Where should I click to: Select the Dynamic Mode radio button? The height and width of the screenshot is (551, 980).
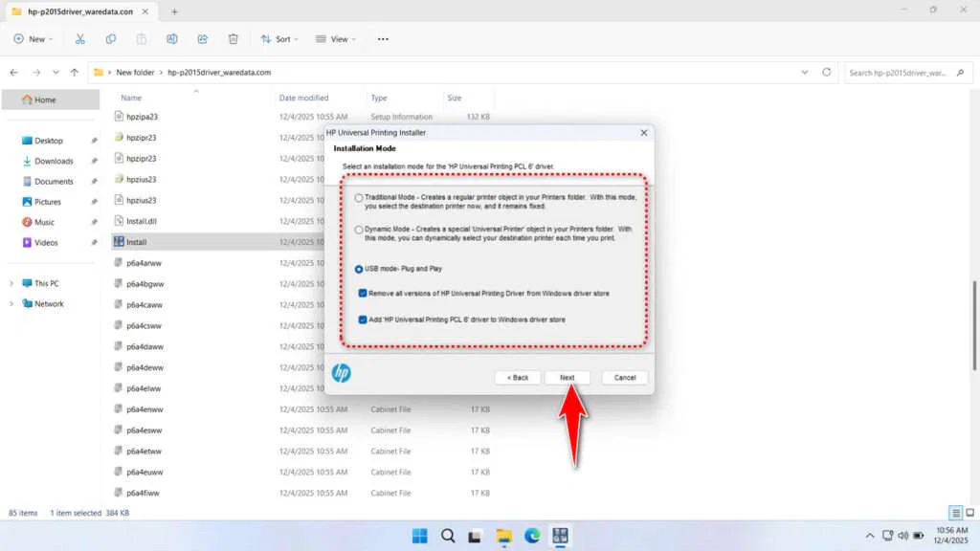coord(360,229)
